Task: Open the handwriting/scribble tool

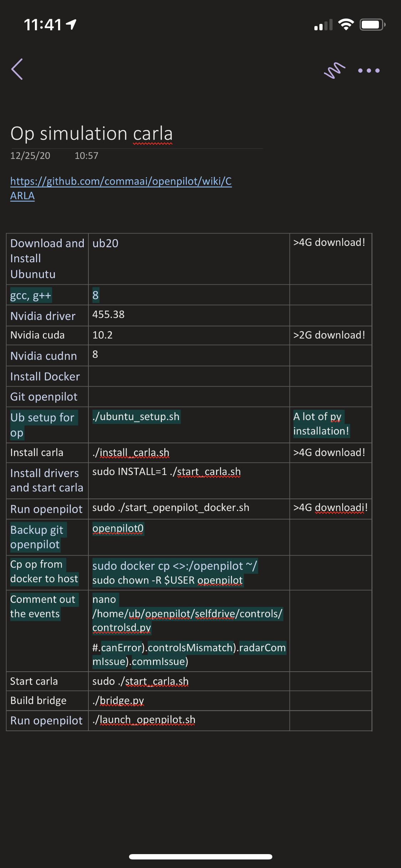Action: pyautogui.click(x=334, y=69)
